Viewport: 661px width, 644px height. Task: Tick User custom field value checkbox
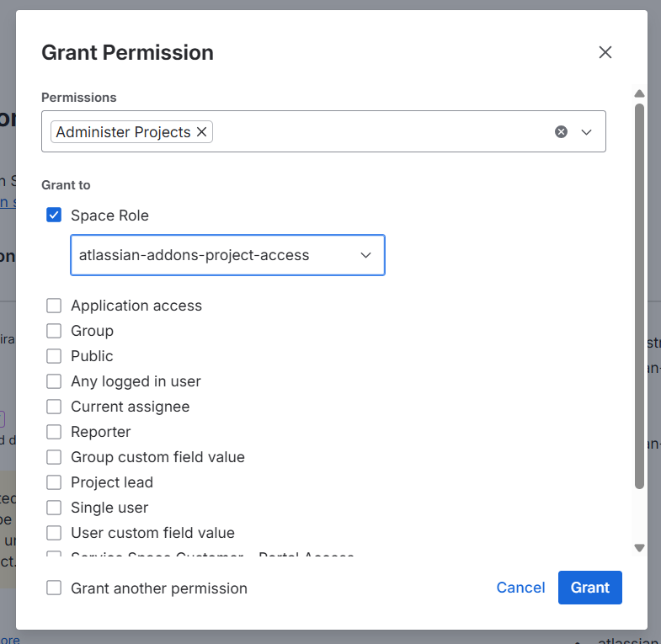[54, 533]
